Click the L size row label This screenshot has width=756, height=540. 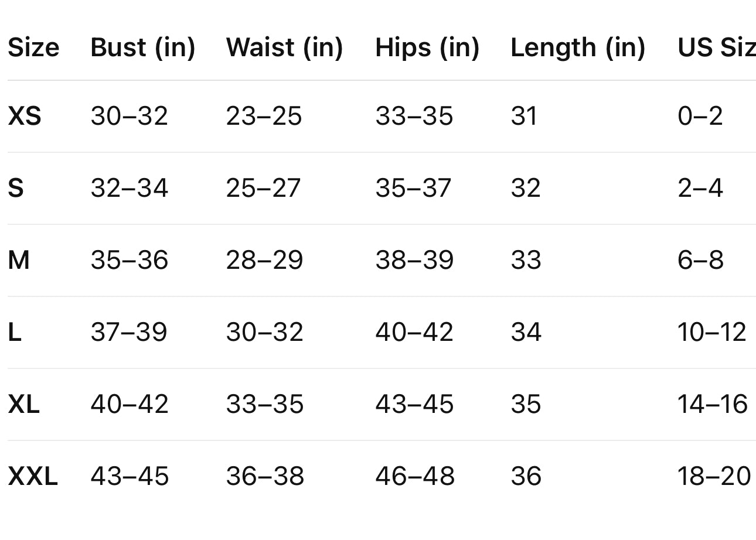15,332
